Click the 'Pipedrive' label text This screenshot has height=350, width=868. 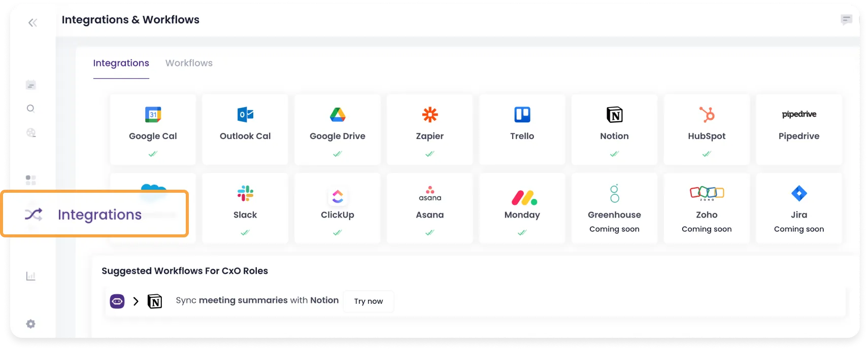tap(799, 136)
